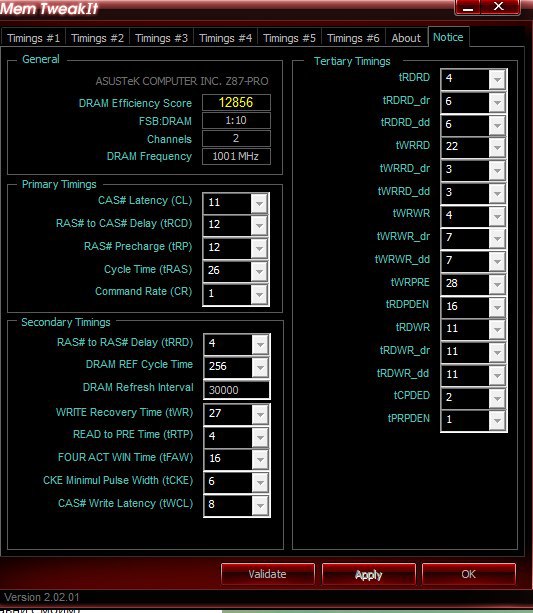Open the tWRWR_dr dropdown
This screenshot has width=533, height=613.
pos(497,238)
